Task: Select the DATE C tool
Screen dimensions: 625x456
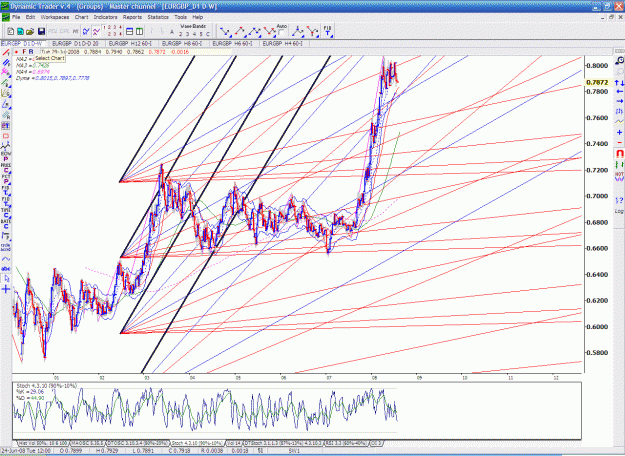Action: coord(6,224)
